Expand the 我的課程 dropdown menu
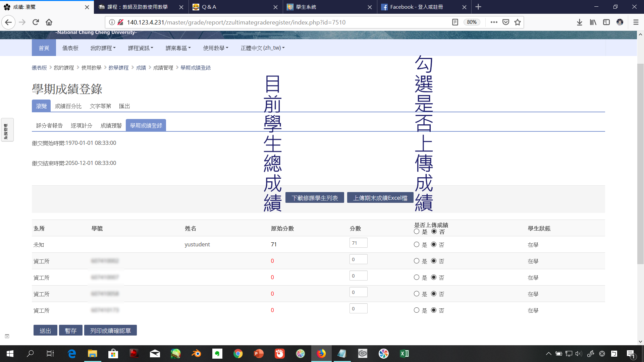Viewport: 644px width, 362px height. pos(103,48)
